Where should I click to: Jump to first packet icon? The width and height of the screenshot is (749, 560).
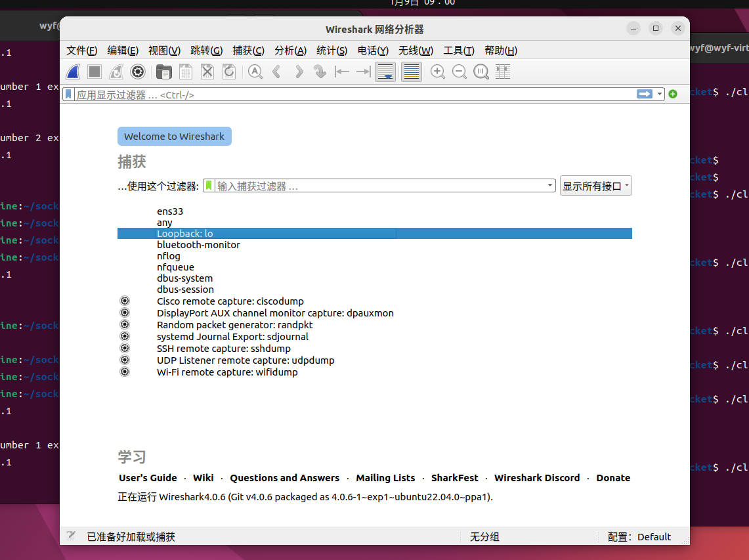click(341, 72)
